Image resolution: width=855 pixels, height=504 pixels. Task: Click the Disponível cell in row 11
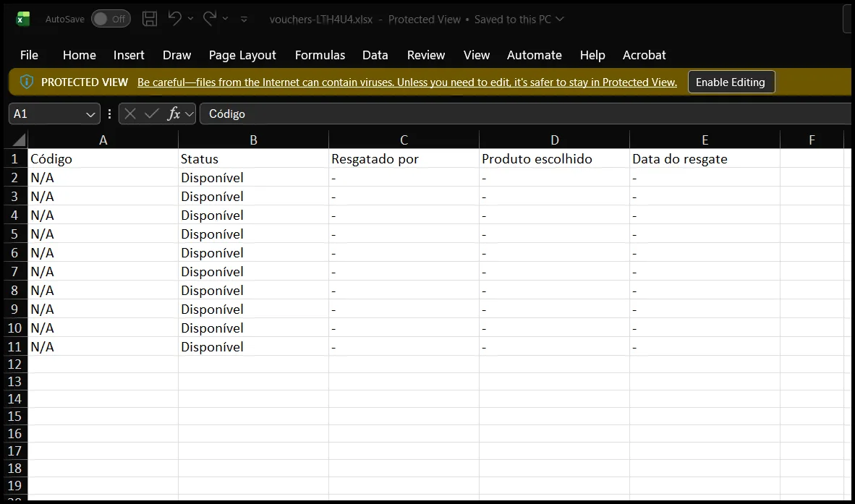pos(254,346)
